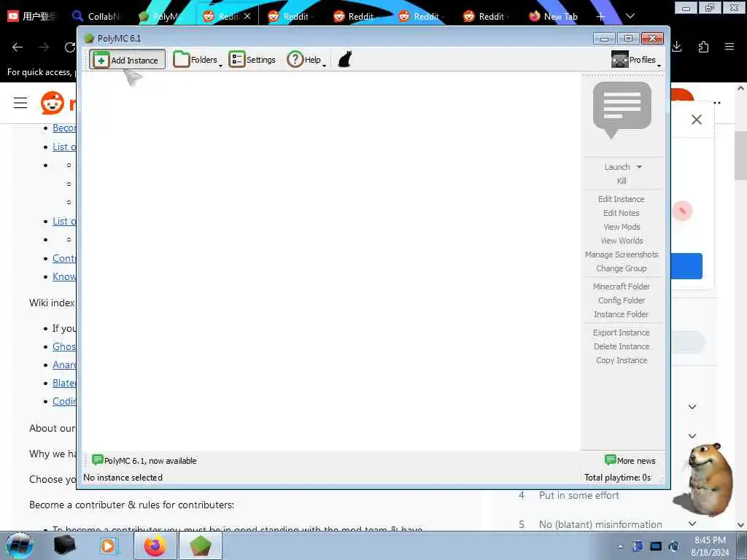Screen dimensions: 747x560
Task: Click Launch in the instance sidebar
Action: click(x=617, y=167)
